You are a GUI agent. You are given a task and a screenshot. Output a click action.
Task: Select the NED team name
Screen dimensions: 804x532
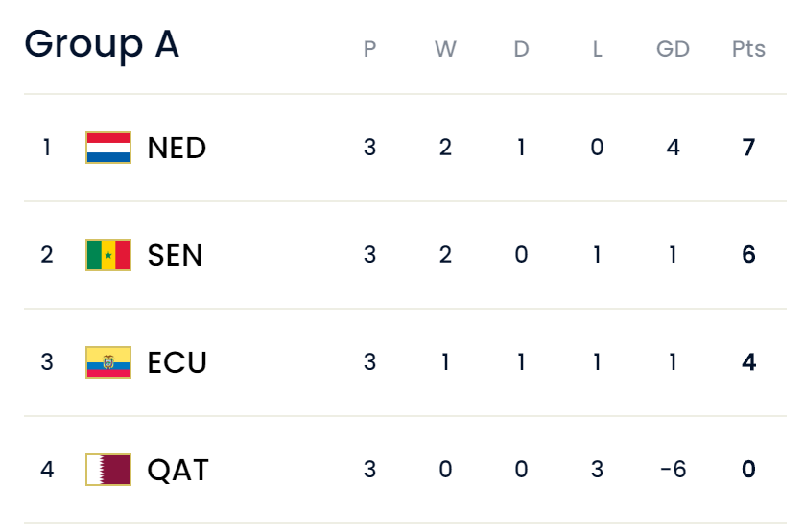pyautogui.click(x=177, y=148)
